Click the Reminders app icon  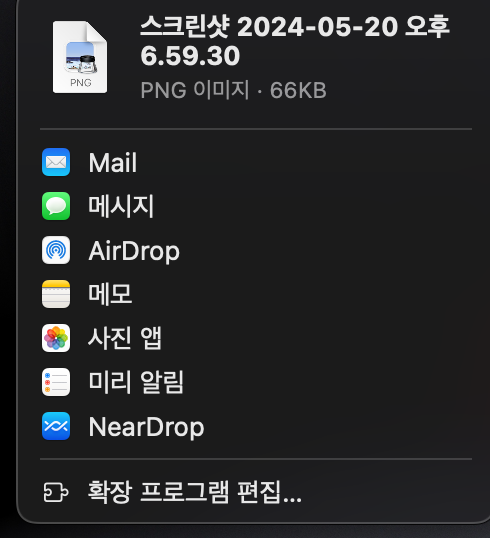(x=56, y=382)
